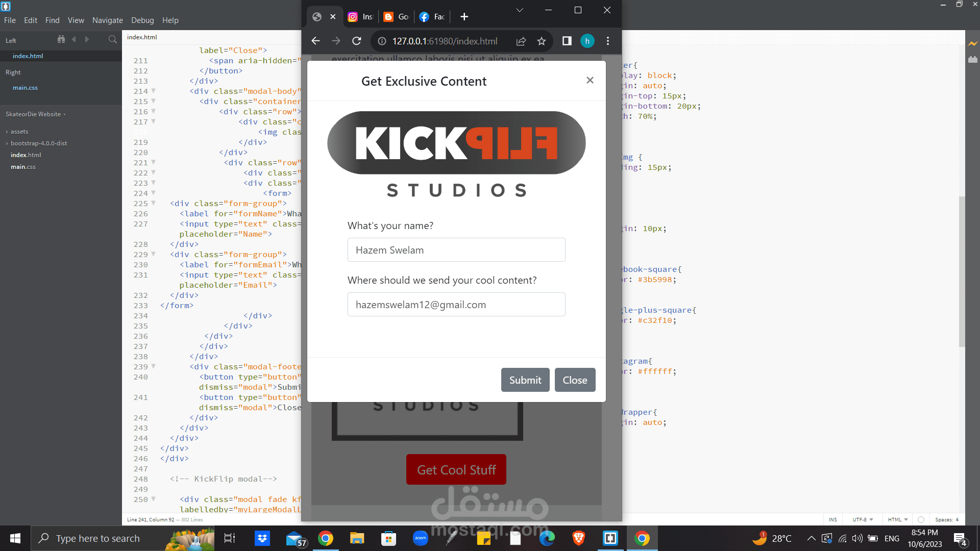Toggle INS insert mode in status bar

833,519
